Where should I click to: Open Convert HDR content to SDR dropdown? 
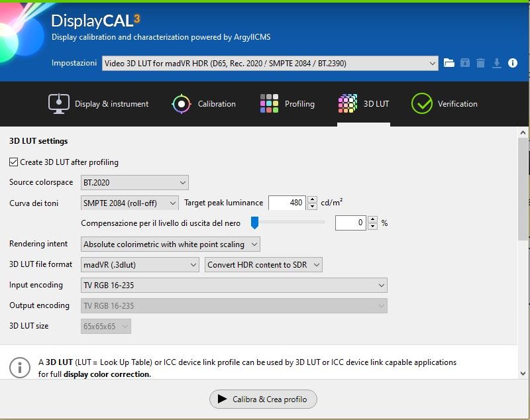[264, 264]
